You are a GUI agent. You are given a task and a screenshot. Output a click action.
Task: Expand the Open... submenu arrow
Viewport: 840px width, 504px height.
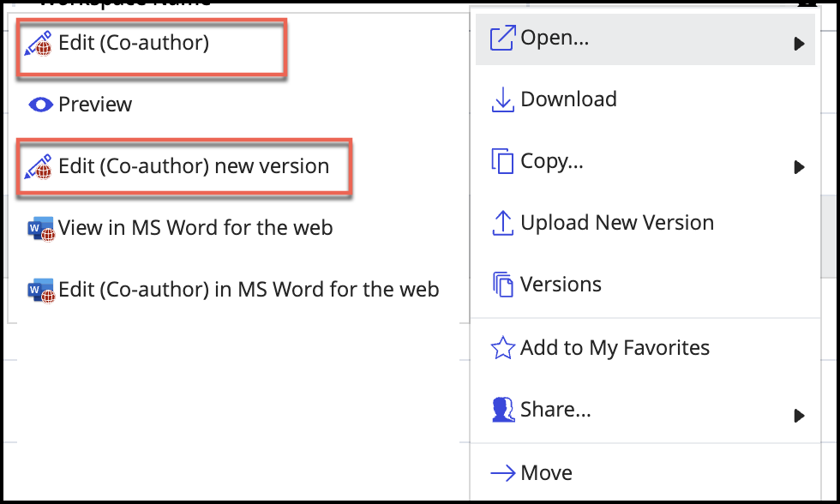coord(799,44)
